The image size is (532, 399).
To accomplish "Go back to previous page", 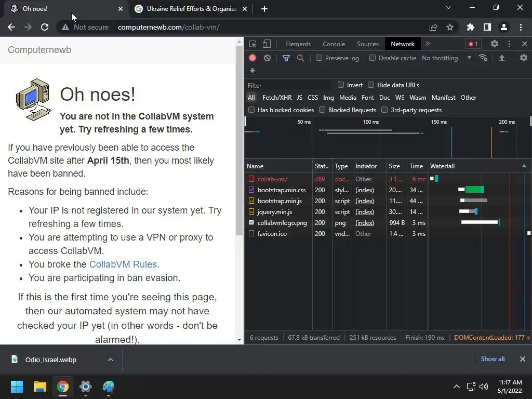I will point(11,27).
